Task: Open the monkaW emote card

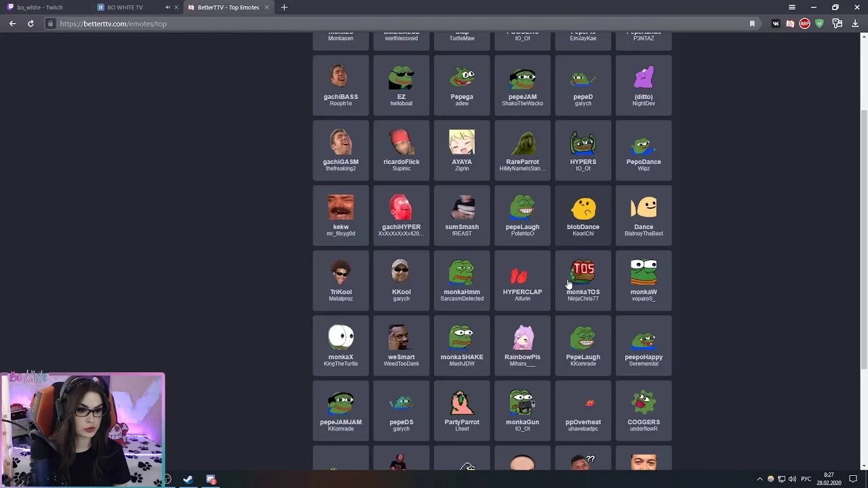Action: tap(644, 281)
